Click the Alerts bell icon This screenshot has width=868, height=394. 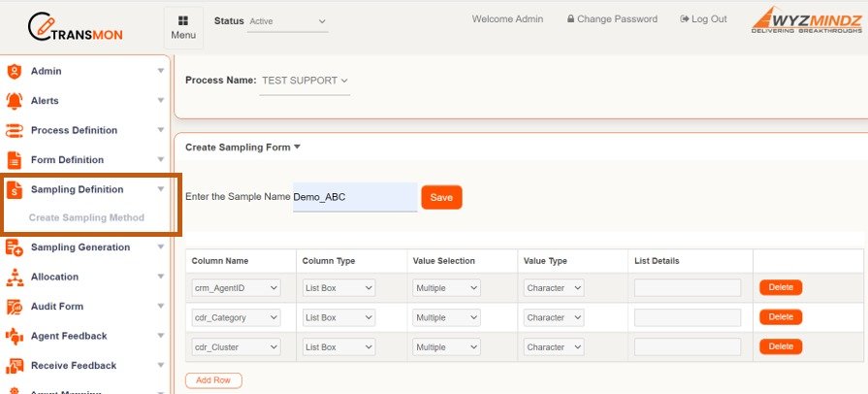(x=14, y=101)
